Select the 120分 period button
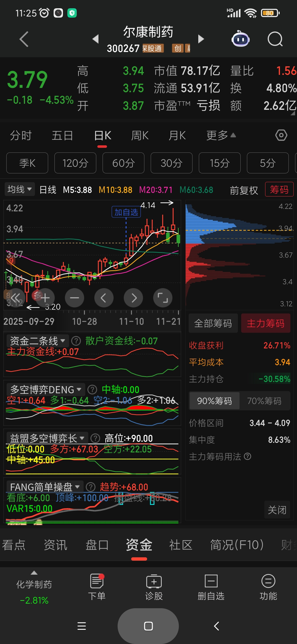297x644 pixels. pyautogui.click(x=75, y=163)
